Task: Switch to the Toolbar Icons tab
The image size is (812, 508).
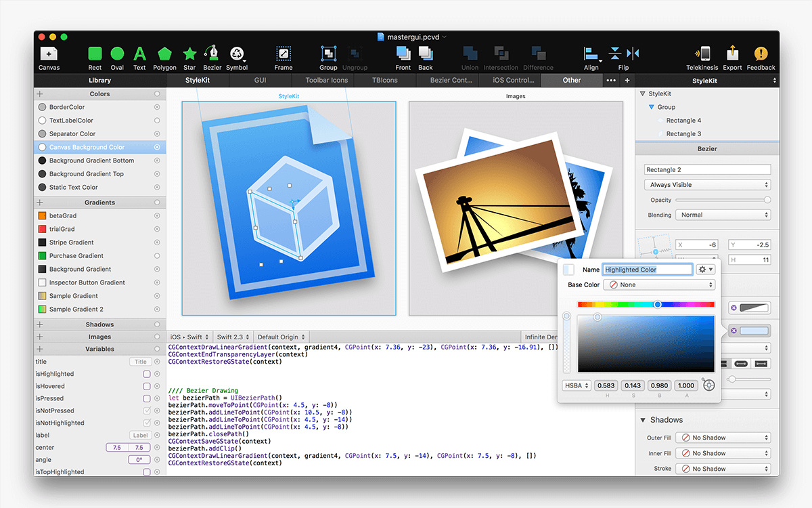Action: point(327,80)
